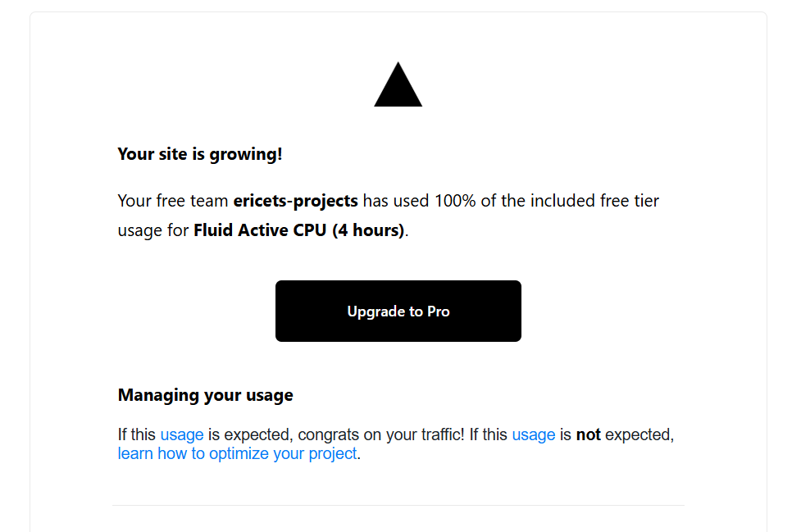Open the usage link before "is not expected"
Screen dimensions: 792x532
(x=534, y=434)
